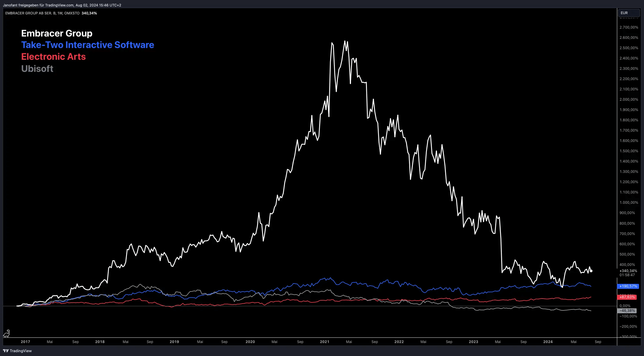The width and height of the screenshot is (644, 356).
Task: Click the blue +190,57% price tag
Action: [628, 286]
